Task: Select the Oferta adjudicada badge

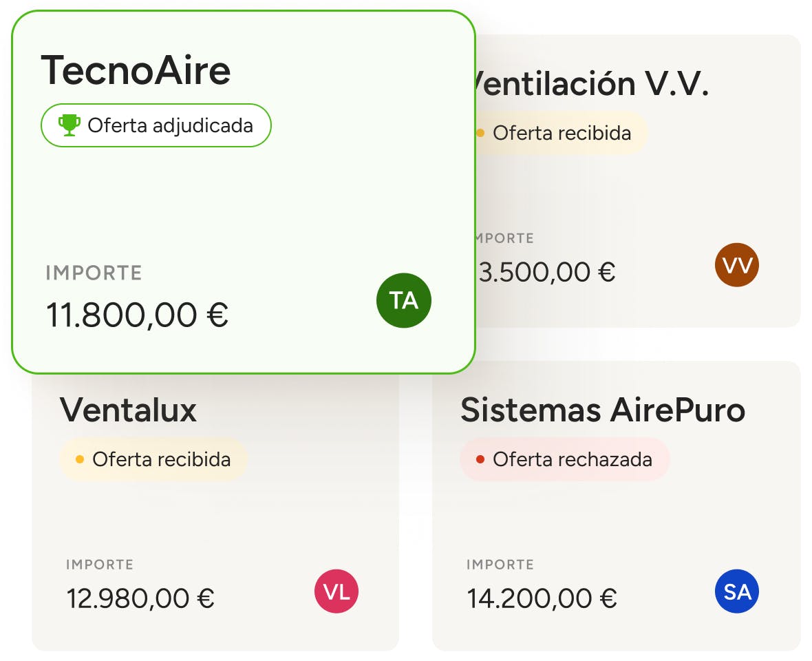Action: click(156, 125)
